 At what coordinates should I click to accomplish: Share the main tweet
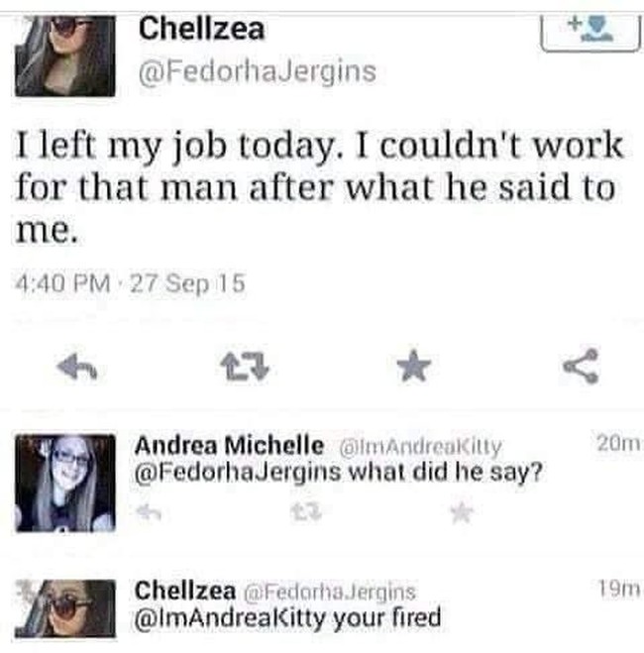pyautogui.click(x=580, y=368)
